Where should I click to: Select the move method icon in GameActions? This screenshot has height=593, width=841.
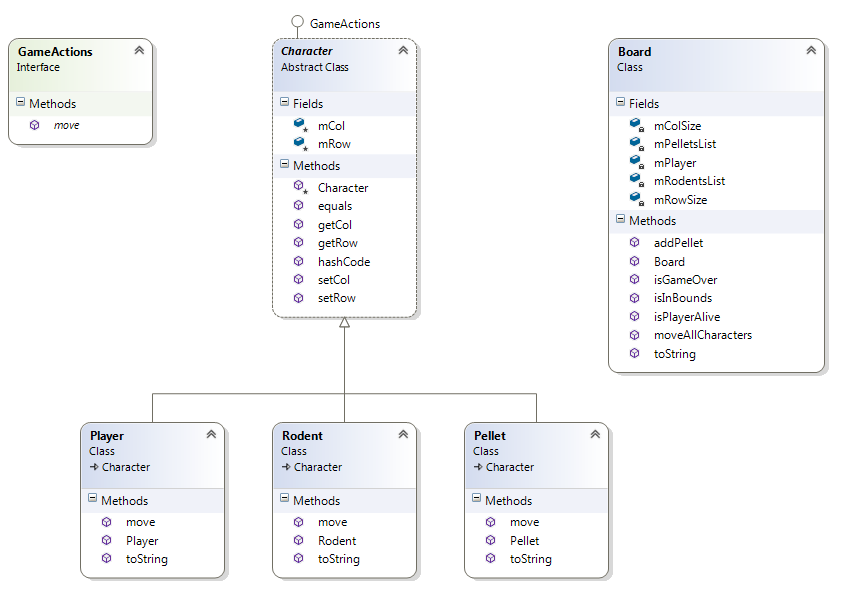coord(33,125)
